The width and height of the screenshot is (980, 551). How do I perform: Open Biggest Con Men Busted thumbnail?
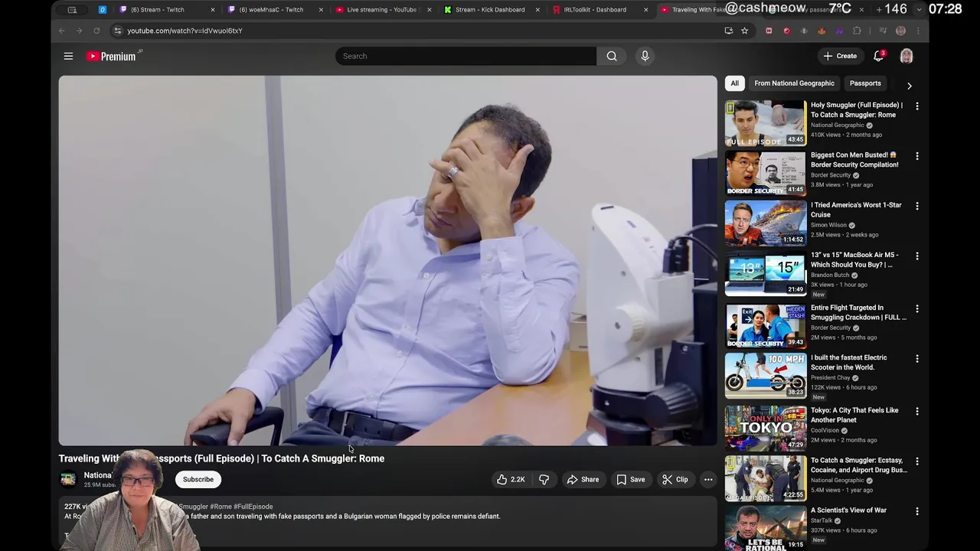(x=766, y=172)
